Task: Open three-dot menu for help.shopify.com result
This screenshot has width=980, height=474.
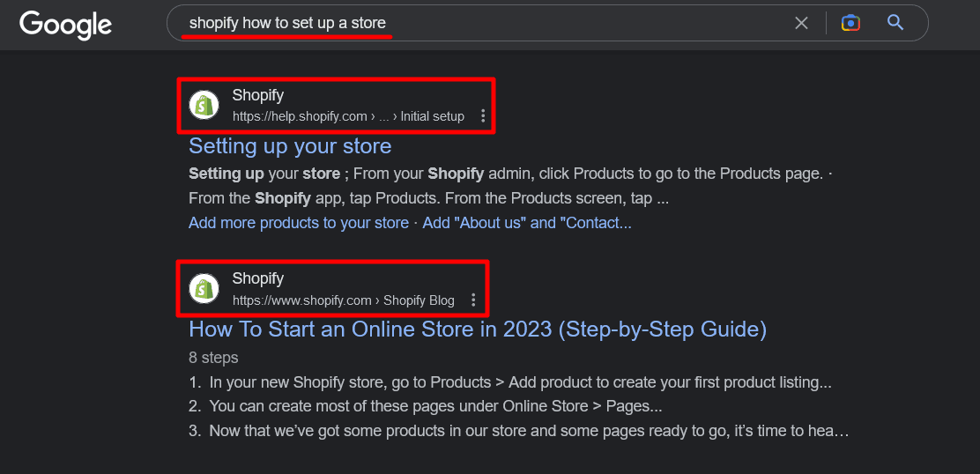Action: 483,116
